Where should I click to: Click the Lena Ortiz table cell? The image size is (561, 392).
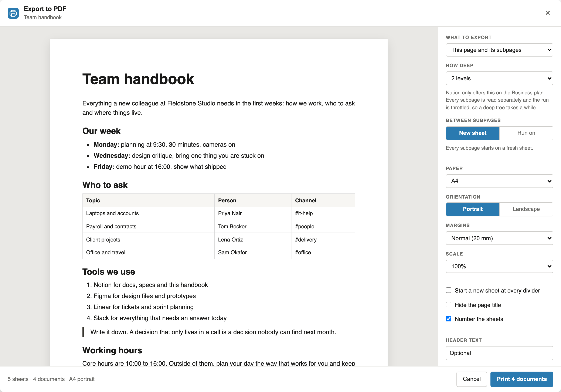[x=253, y=240]
